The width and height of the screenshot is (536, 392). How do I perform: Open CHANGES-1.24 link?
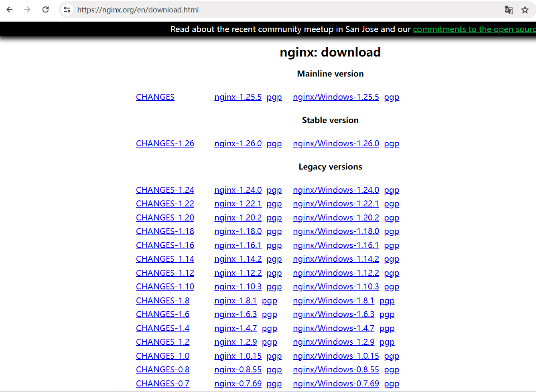(165, 190)
